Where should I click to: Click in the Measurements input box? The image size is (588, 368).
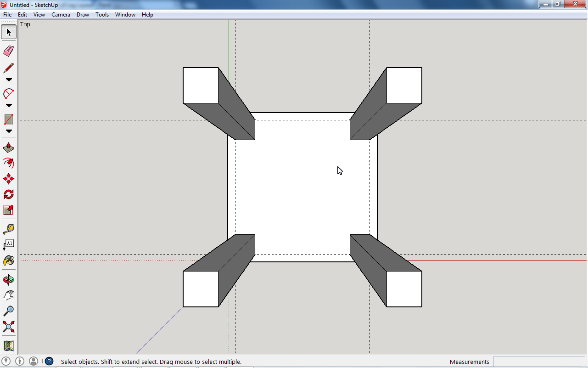click(539, 362)
